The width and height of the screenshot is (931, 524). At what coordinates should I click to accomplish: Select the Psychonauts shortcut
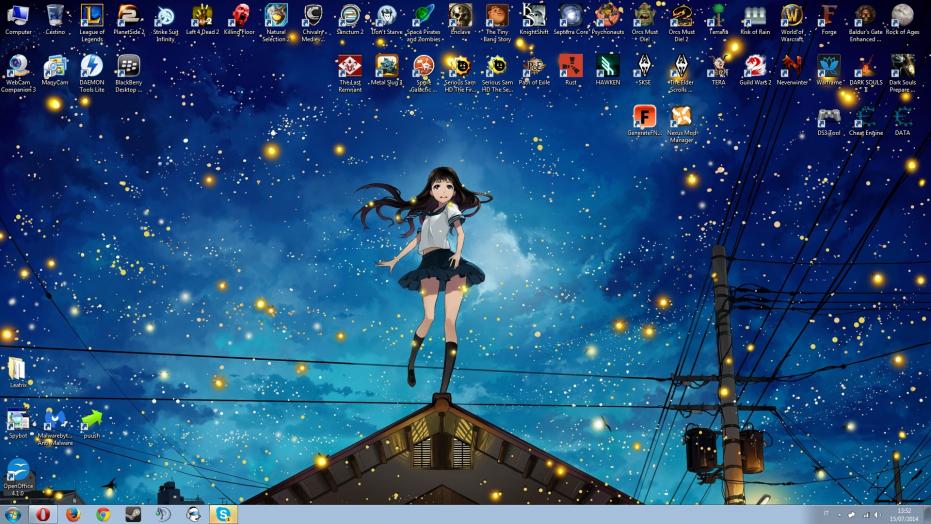coord(608,20)
